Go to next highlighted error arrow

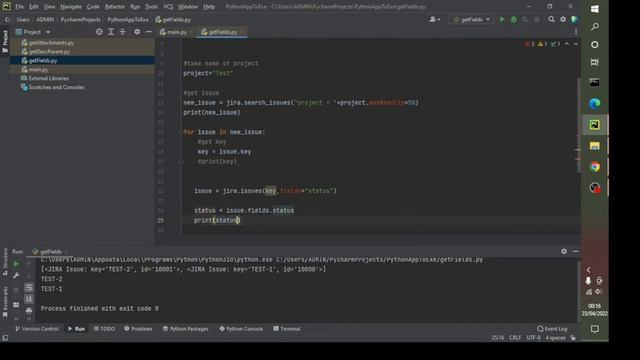[576, 44]
